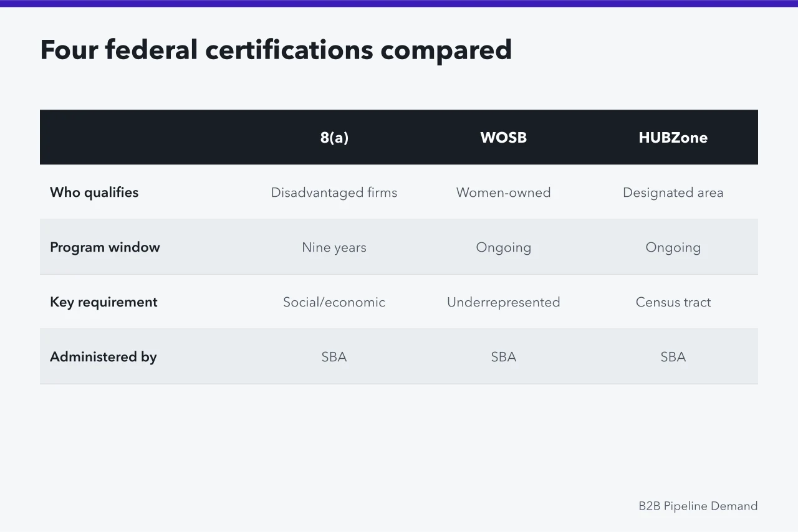Click the 'Who qualifies' row label
This screenshot has height=532, width=798.
point(94,192)
